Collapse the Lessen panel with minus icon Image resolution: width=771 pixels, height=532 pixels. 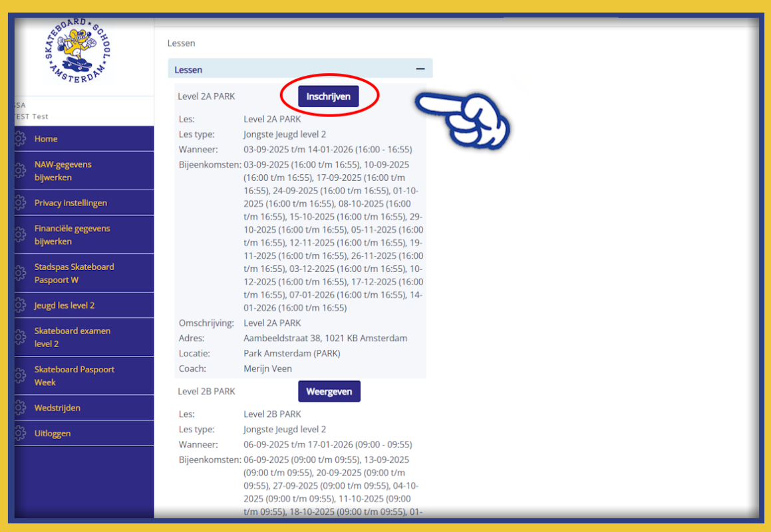click(x=420, y=68)
